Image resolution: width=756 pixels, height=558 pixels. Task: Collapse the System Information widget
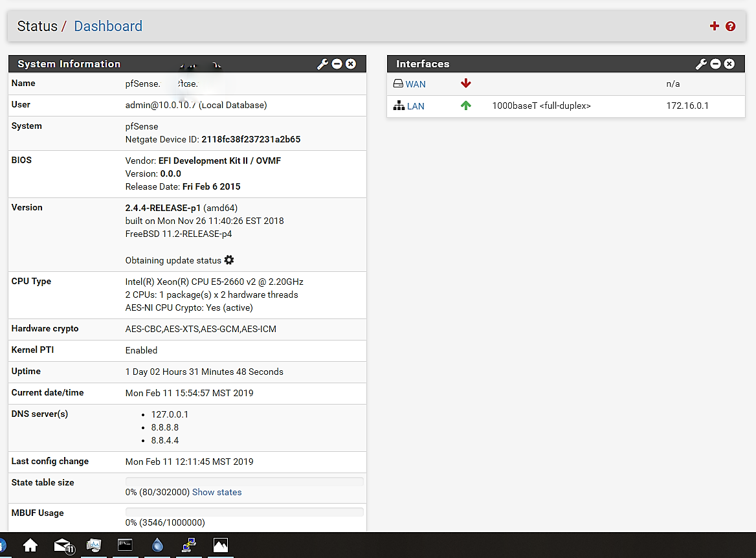[337, 64]
